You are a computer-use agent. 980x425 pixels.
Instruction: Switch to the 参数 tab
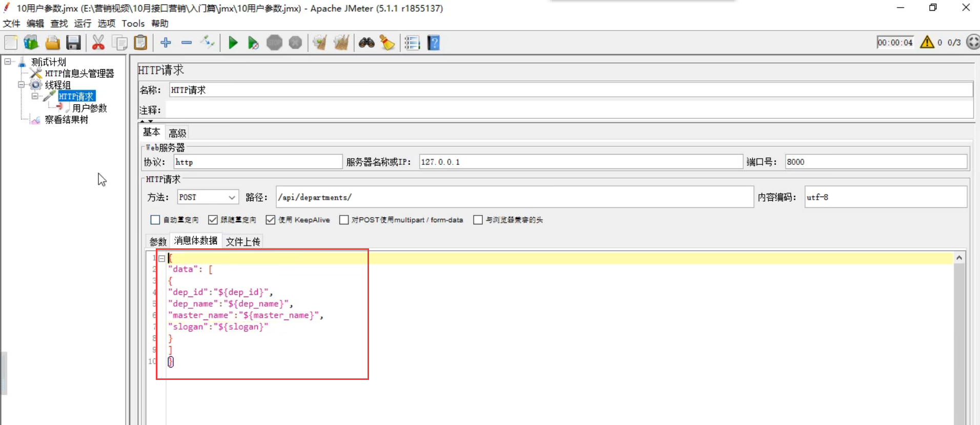coord(158,242)
